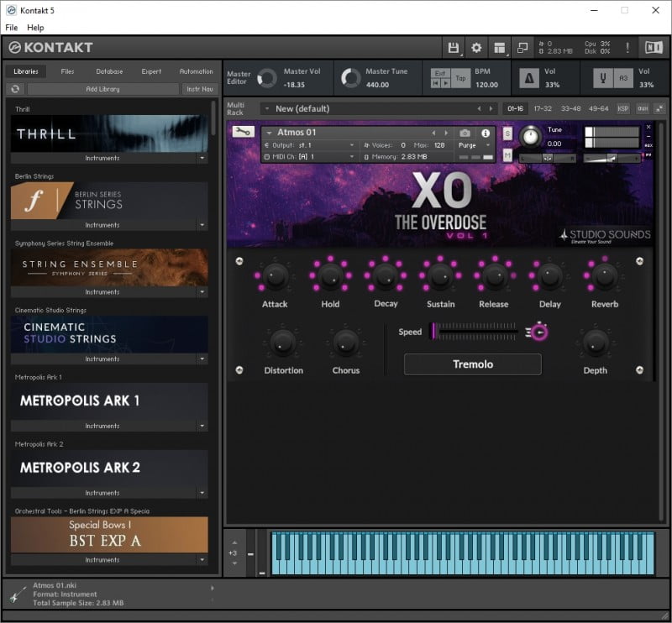The image size is (672, 623).
Task: Click the metronome icon
Action: click(529, 78)
